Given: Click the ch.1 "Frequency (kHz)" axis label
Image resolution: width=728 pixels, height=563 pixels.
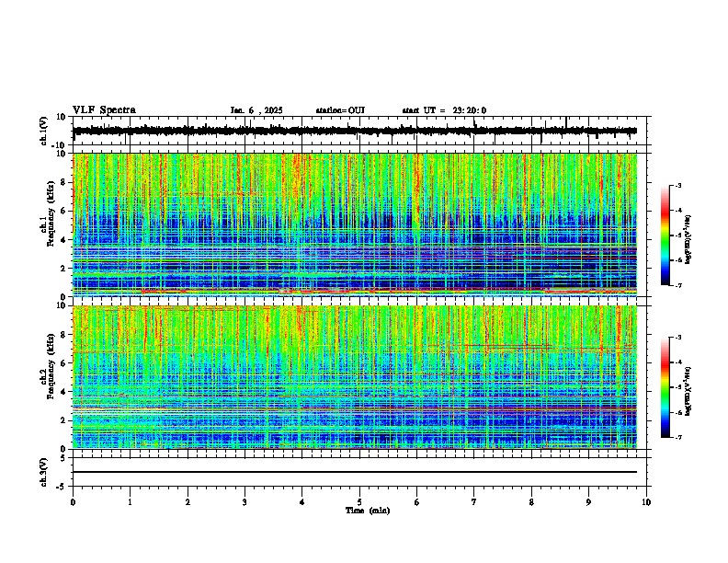Looking at the screenshot, I should [51, 213].
